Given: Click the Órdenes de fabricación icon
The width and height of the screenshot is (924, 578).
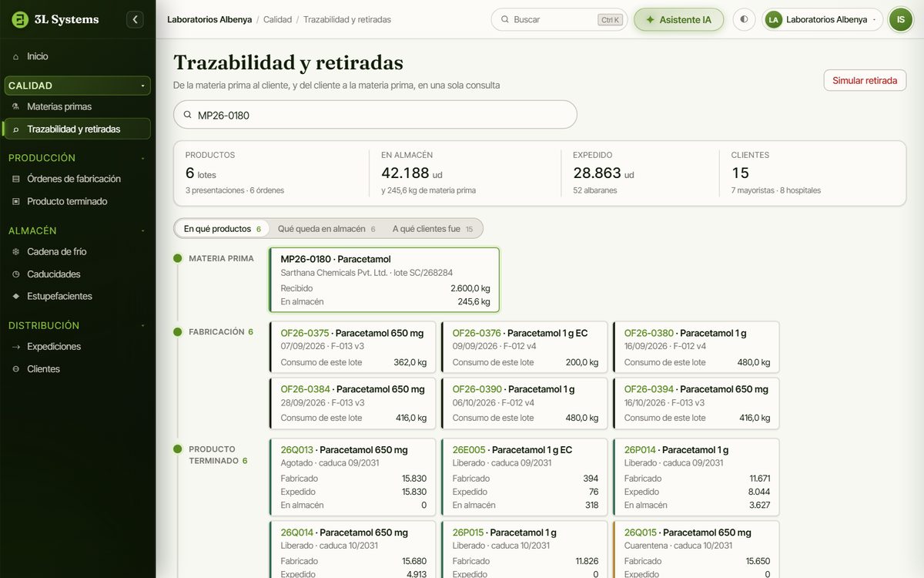Looking at the screenshot, I should tap(16, 179).
